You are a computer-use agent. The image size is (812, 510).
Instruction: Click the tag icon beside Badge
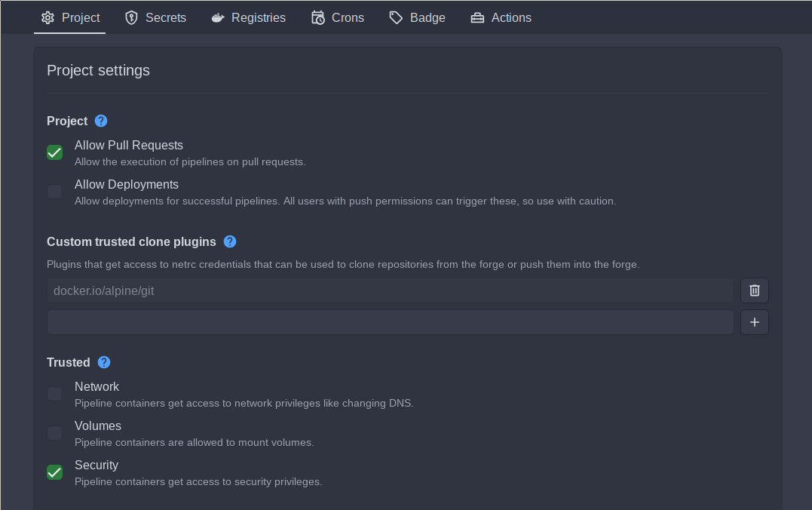coord(395,17)
